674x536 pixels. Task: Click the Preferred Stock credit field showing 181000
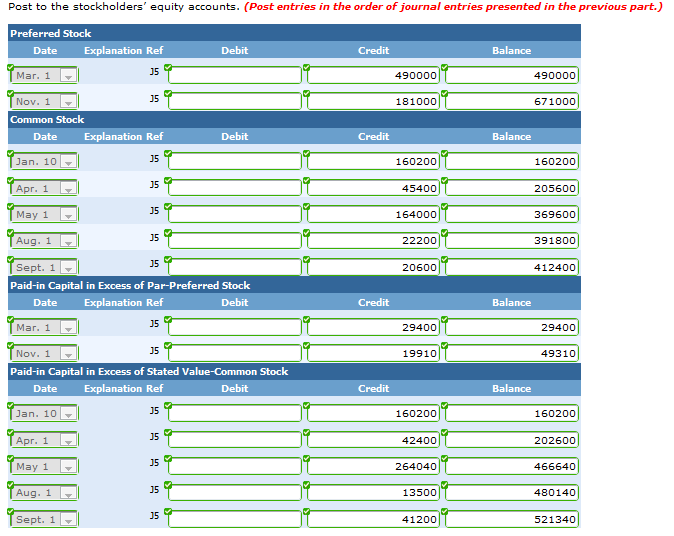[x=373, y=101]
